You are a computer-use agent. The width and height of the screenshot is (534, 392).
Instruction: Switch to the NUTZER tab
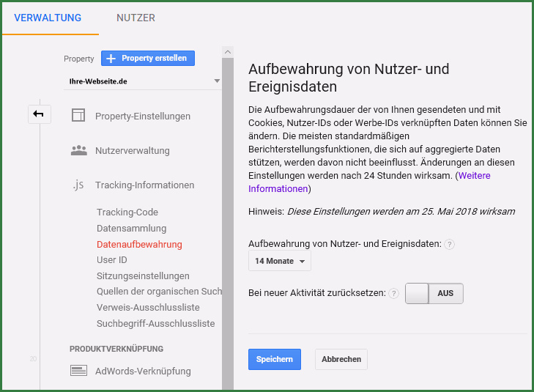point(136,18)
